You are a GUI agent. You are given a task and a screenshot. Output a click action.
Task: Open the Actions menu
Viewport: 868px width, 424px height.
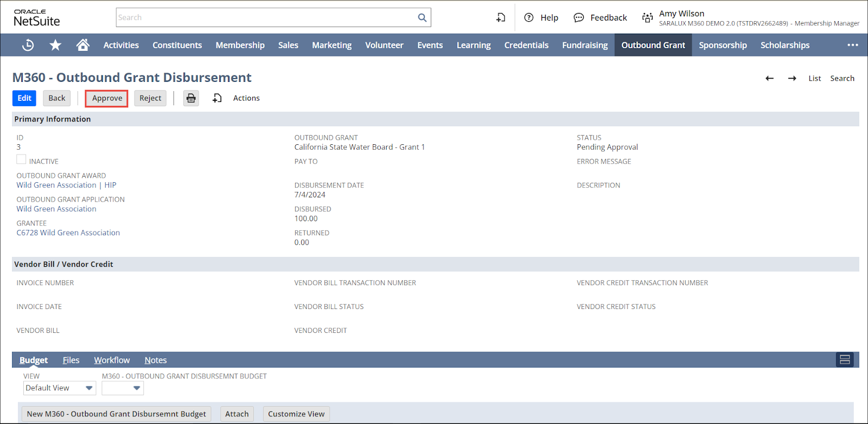246,98
